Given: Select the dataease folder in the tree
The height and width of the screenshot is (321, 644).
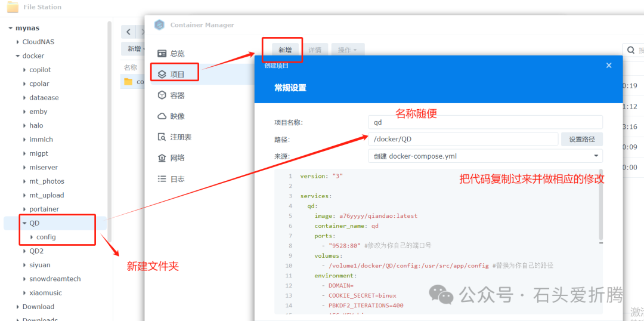Looking at the screenshot, I should (44, 98).
